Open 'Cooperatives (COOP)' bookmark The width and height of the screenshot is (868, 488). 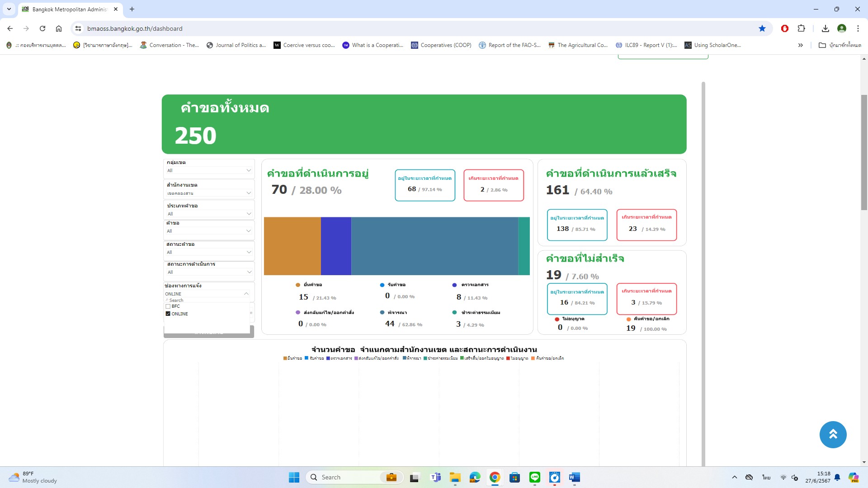tap(441, 45)
